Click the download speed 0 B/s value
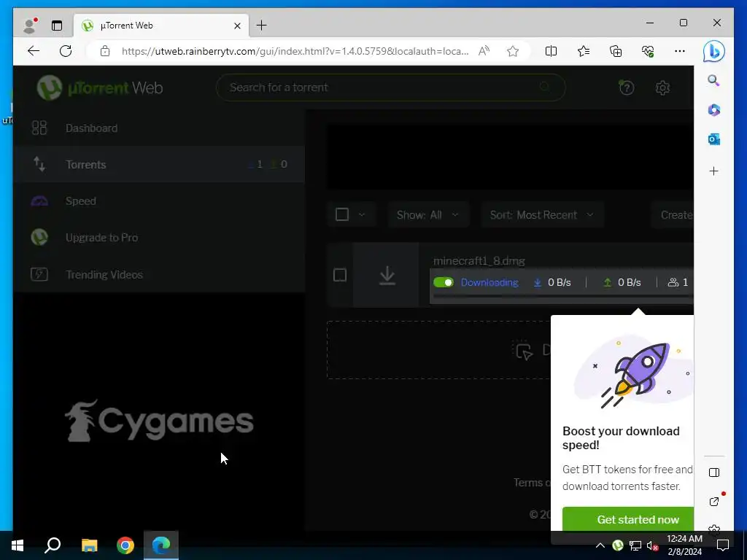 point(560,282)
